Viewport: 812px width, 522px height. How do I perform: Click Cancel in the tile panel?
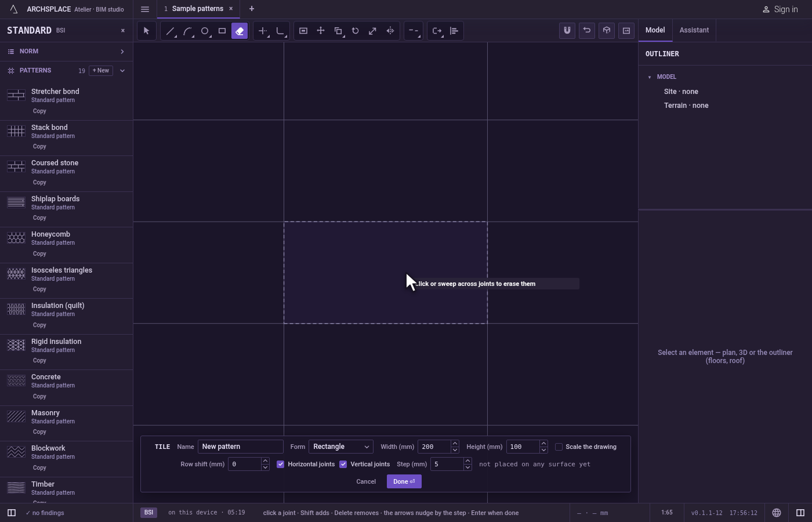(366, 481)
